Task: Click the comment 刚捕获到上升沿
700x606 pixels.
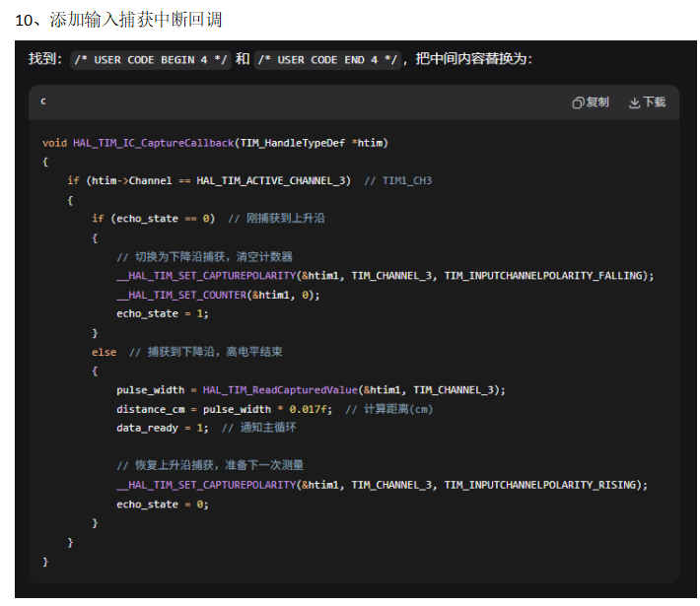Action: point(286,218)
